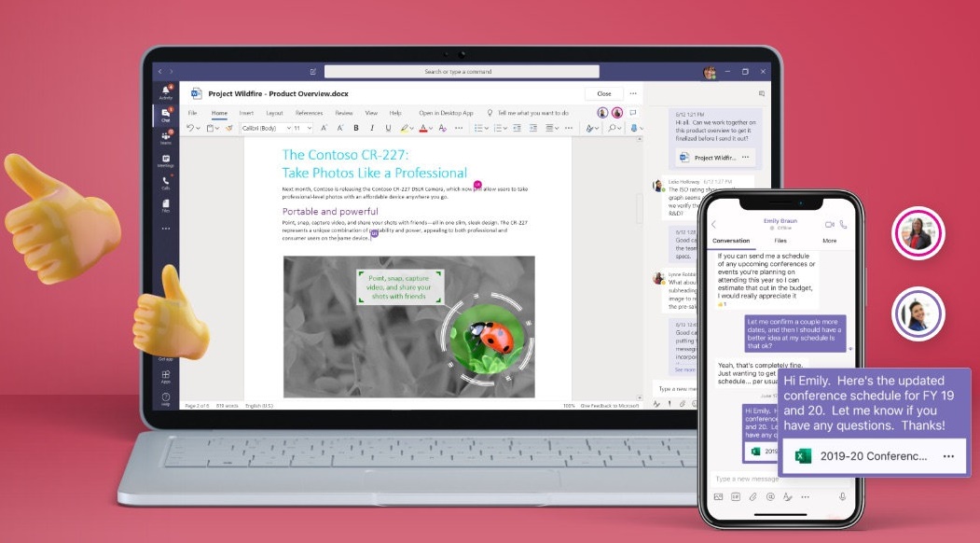Go back from Emily Braun's phone chat
Image resolution: width=980 pixels, height=543 pixels.
[x=713, y=224]
